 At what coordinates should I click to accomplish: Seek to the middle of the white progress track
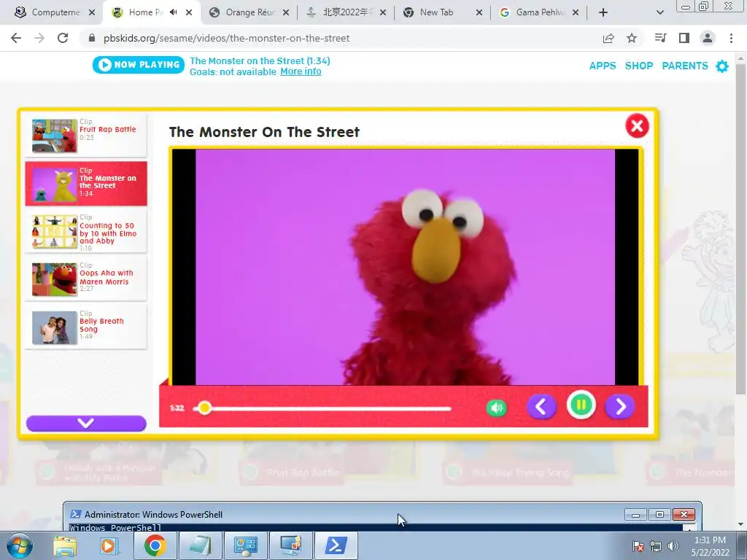click(322, 408)
